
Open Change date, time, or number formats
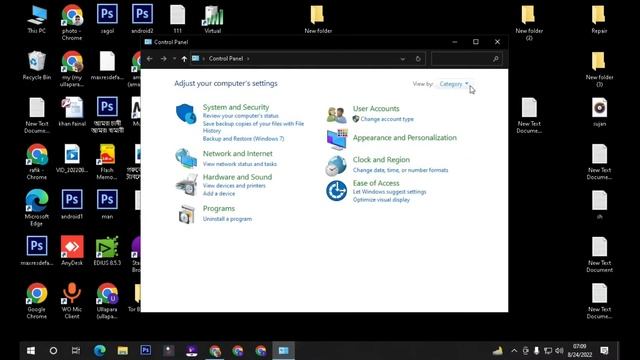(x=400, y=170)
